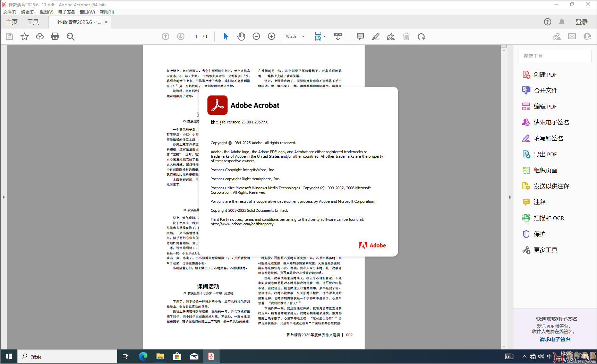The width and height of the screenshot is (597, 364).
Task: Open the 70.2% zoom level dropdown
Action: tap(303, 36)
